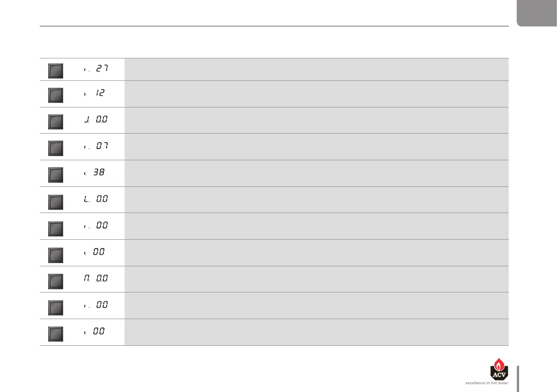Screen dimensions: 557x392
Task: Select the display showing 07
Action: coord(96,146)
